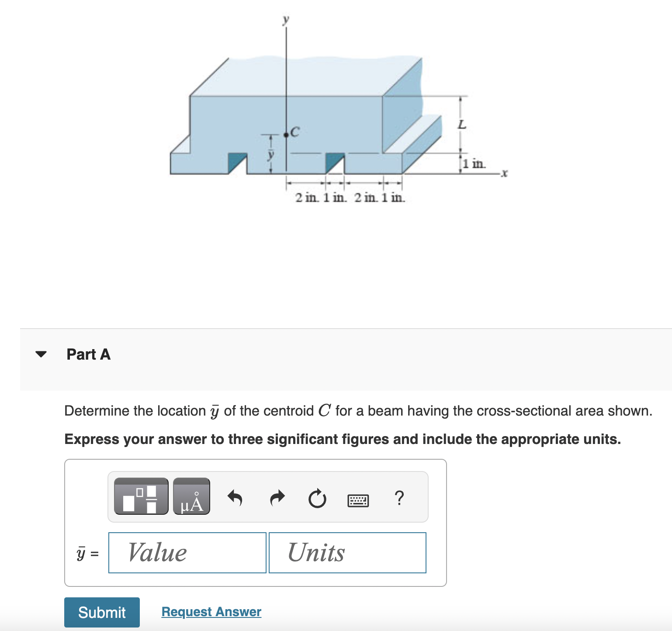The width and height of the screenshot is (672, 631).
Task: Open the Request Answer link
Action: 211,612
